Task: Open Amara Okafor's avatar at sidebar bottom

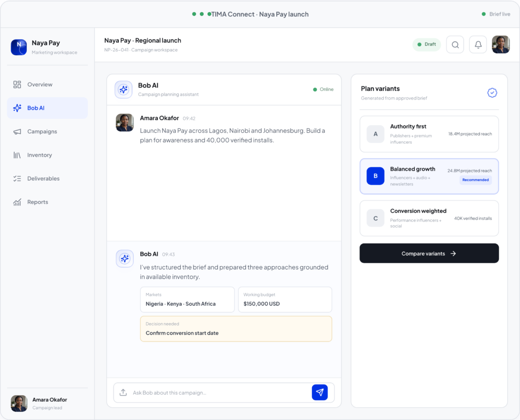Action: click(19, 403)
